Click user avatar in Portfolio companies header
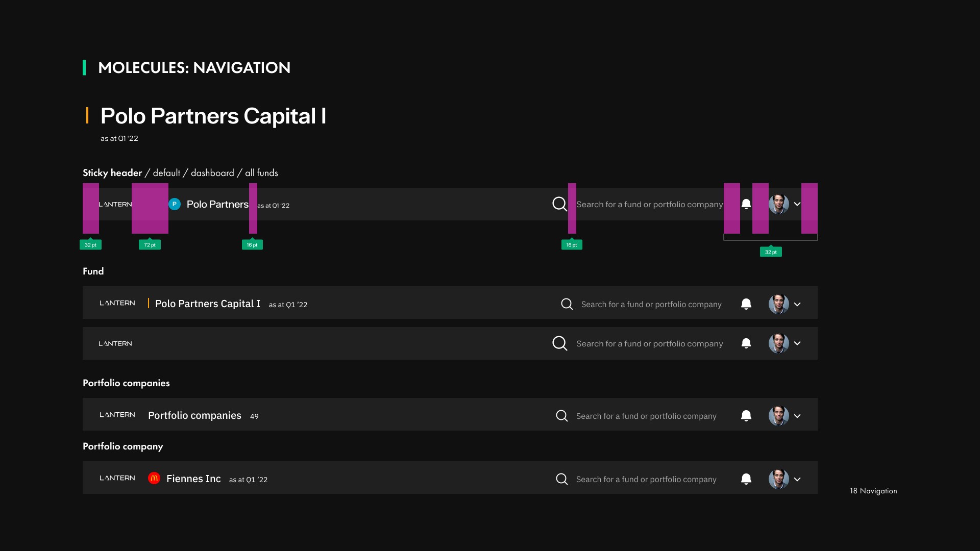 tap(778, 416)
